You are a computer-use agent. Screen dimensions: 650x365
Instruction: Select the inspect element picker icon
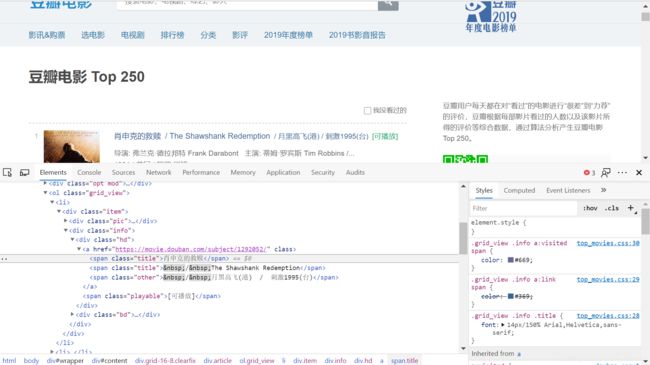7,173
